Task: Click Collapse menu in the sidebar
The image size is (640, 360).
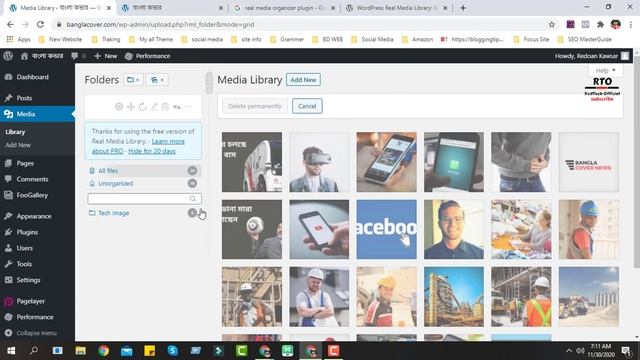Action: coord(37,333)
